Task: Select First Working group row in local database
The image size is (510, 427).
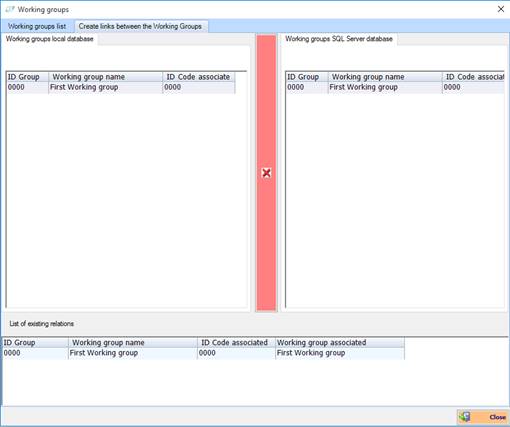Action: coord(121,87)
